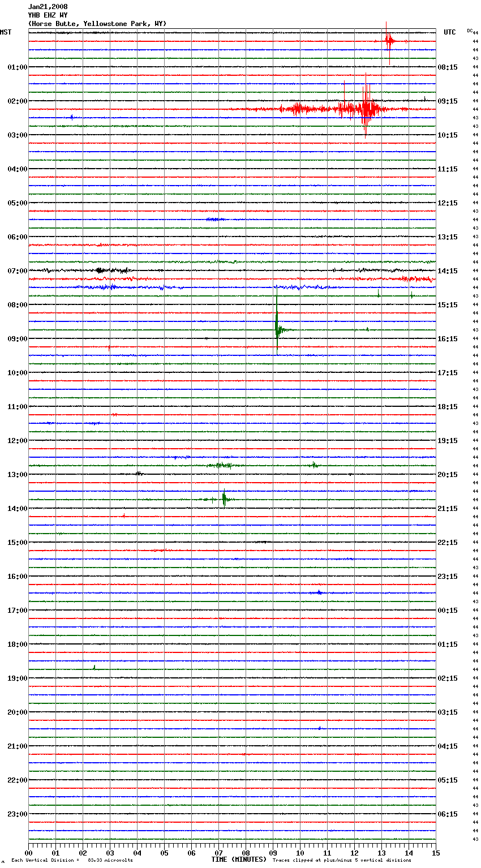Click the 16:15 UTC time label
Screen dimensions: 481x868
point(448,339)
